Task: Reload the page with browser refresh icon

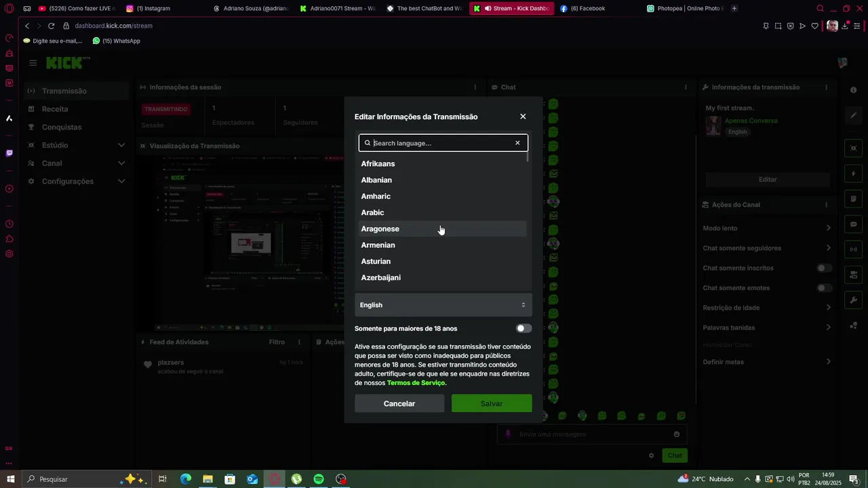Action: (51, 26)
